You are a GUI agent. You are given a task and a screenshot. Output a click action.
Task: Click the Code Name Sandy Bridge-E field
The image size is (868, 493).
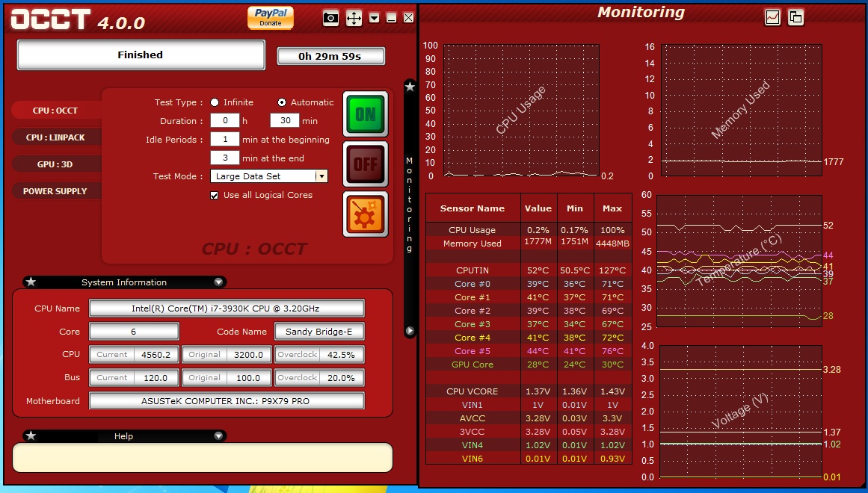coord(319,332)
